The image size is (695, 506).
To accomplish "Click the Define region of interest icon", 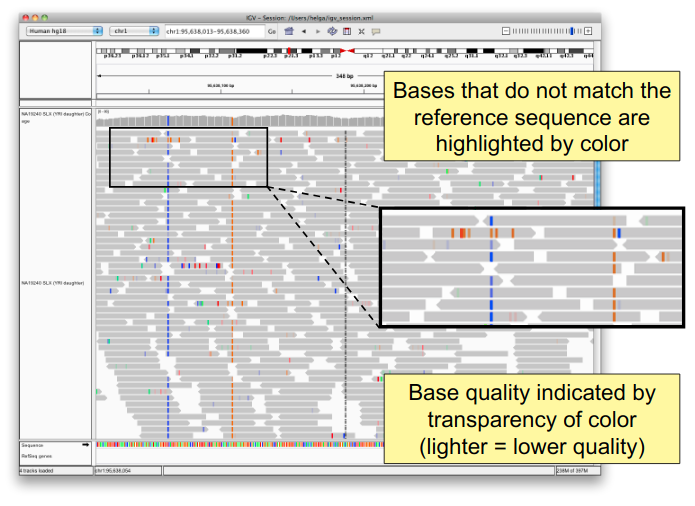I will pyautogui.click(x=347, y=31).
